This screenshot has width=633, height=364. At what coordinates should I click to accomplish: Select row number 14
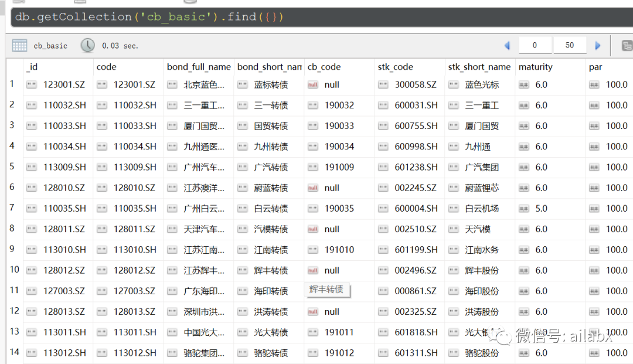(14, 352)
